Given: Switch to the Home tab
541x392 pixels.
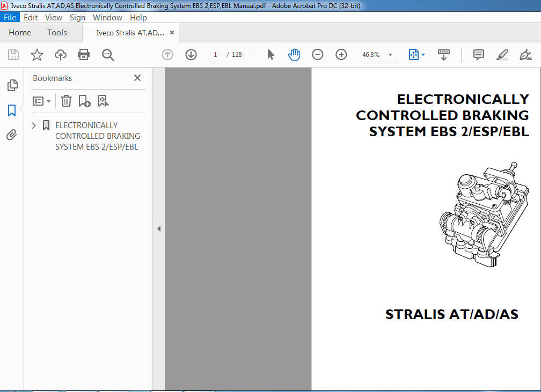Looking at the screenshot, I should tap(20, 32).
